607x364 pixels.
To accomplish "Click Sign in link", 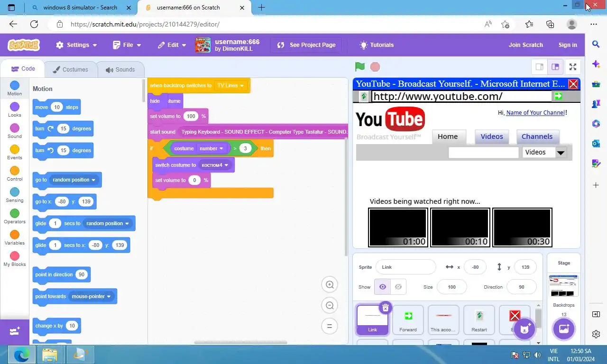I will [568, 45].
